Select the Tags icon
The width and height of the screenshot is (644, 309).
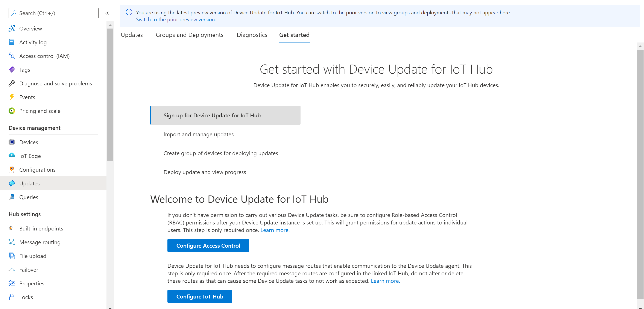coord(12,70)
